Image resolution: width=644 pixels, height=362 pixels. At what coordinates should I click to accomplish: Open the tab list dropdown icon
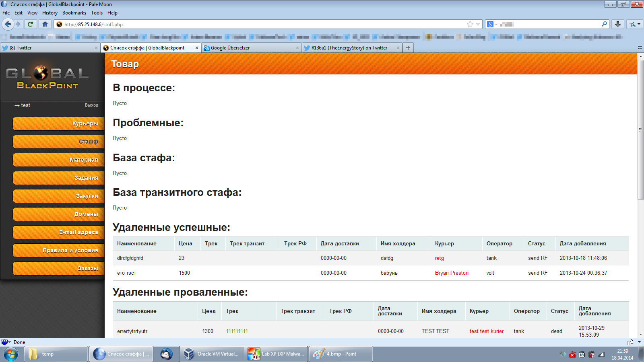tap(640, 48)
